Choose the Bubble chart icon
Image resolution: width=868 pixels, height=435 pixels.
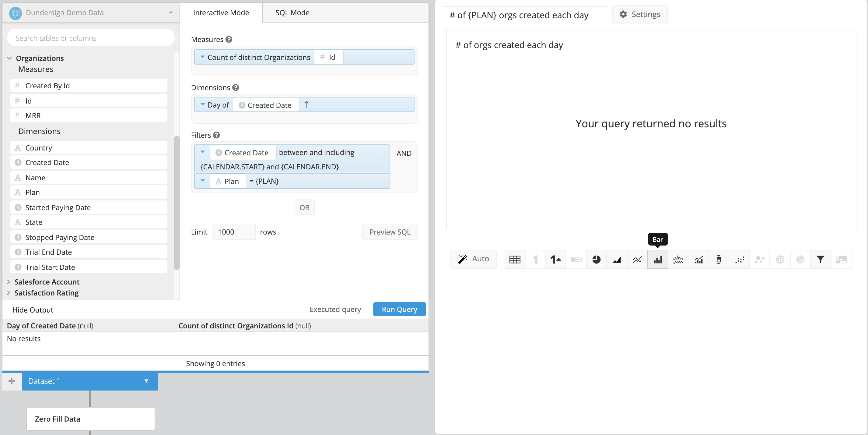pyautogui.click(x=760, y=259)
